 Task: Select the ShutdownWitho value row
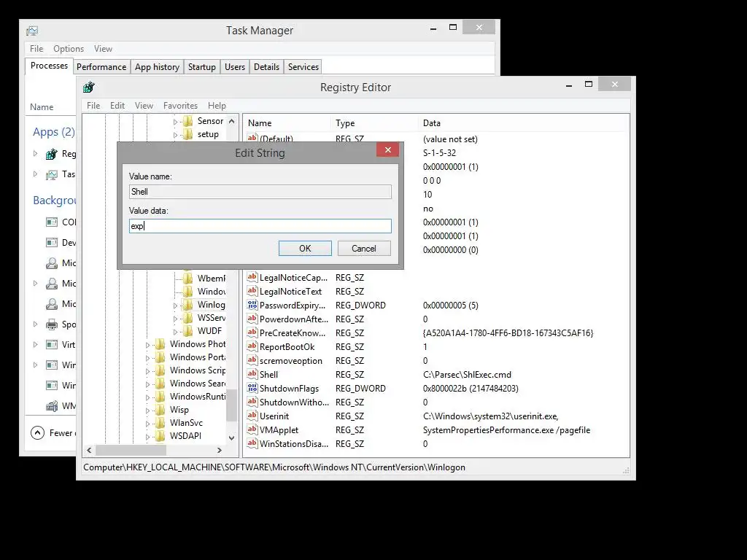(x=438, y=402)
